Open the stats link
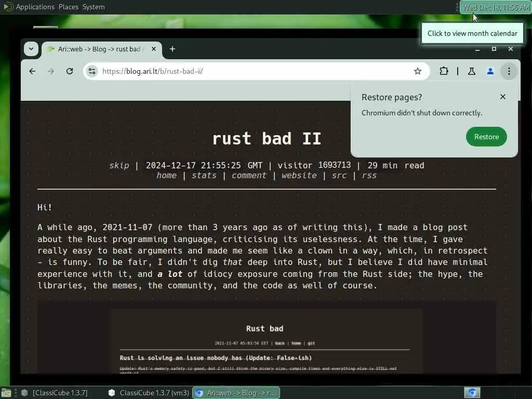This screenshot has width=532, height=399. pos(204,176)
